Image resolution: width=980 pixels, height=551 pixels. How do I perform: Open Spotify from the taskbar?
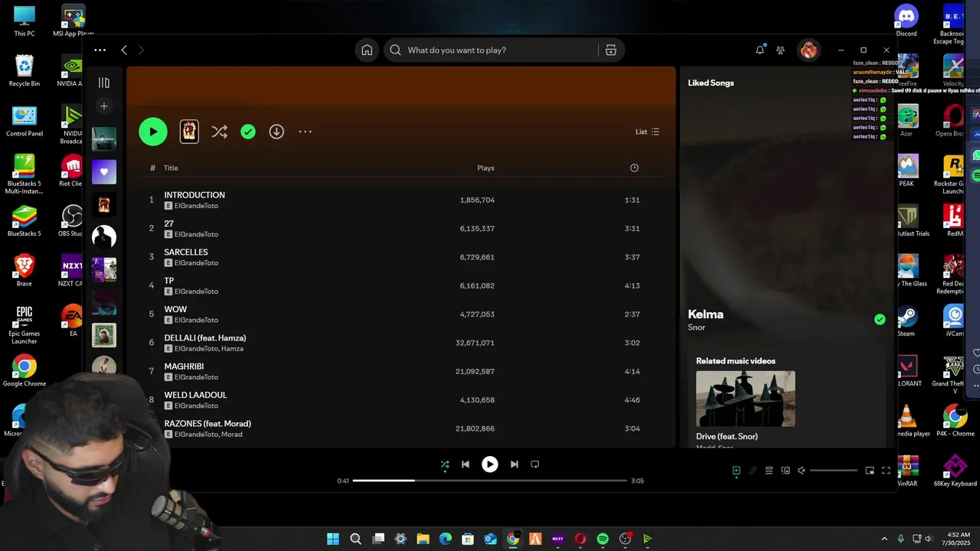(603, 539)
